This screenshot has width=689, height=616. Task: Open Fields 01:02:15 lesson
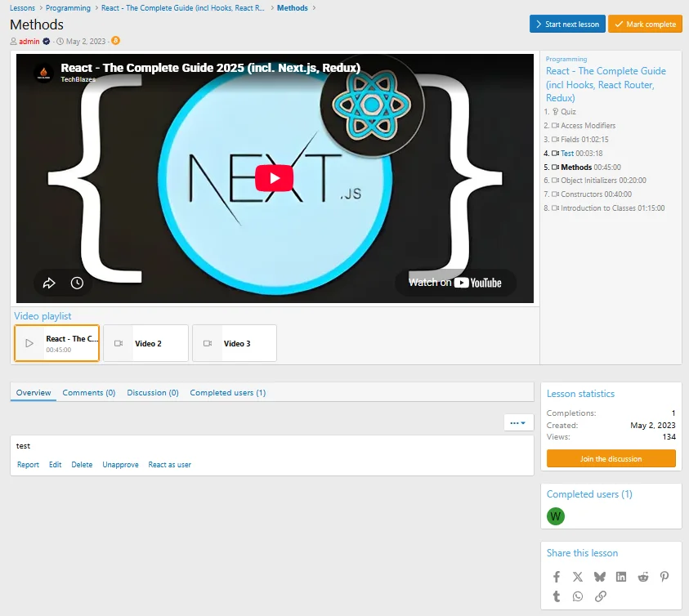[584, 139]
